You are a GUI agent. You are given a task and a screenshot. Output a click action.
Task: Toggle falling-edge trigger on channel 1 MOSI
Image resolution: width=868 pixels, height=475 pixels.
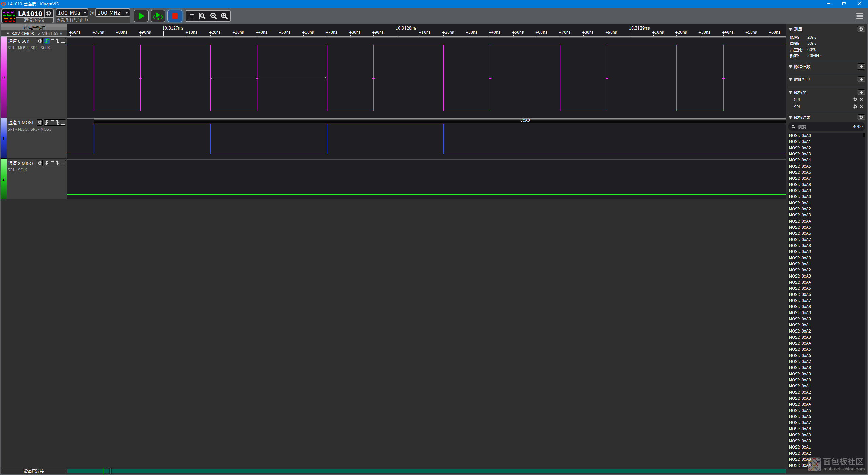tap(58, 122)
